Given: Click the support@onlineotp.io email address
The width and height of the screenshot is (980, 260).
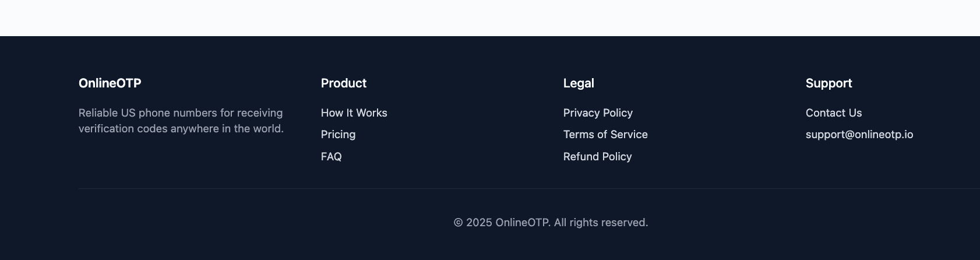Looking at the screenshot, I should coord(859,135).
